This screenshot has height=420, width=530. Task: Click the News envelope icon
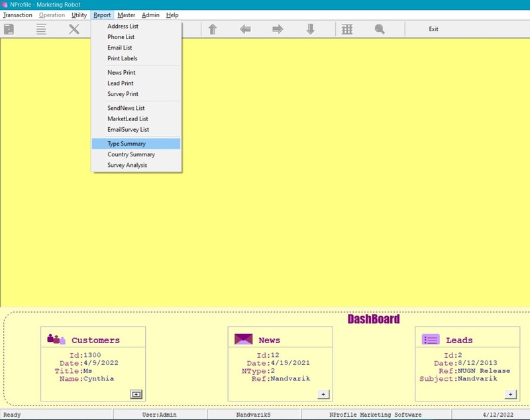(243, 339)
